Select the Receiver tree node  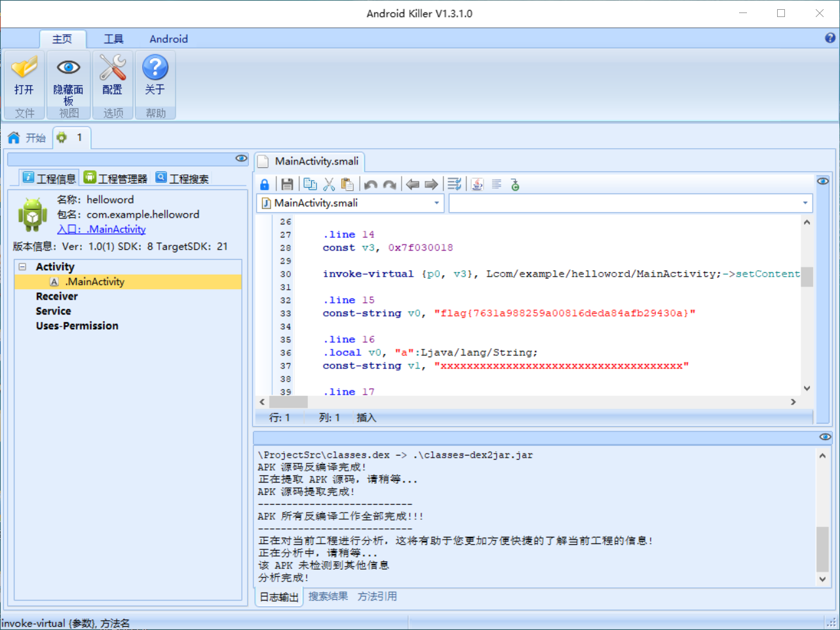(x=57, y=296)
